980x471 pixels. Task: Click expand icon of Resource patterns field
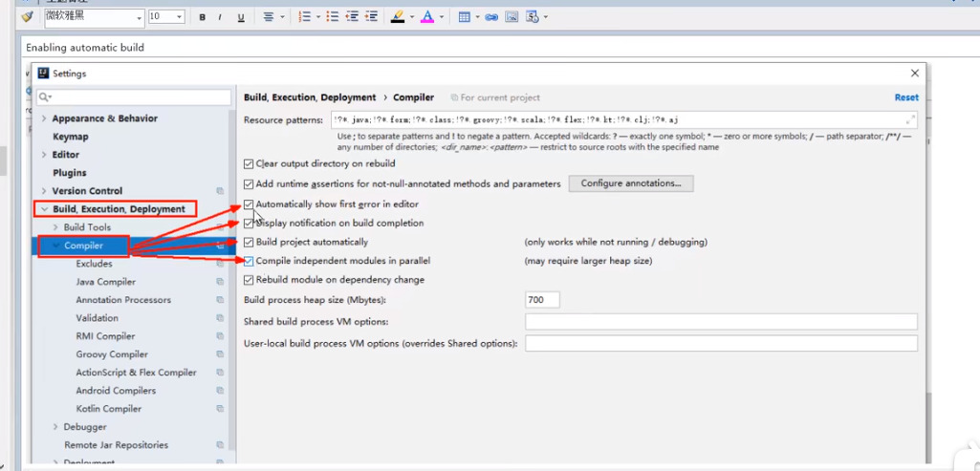[x=910, y=120]
